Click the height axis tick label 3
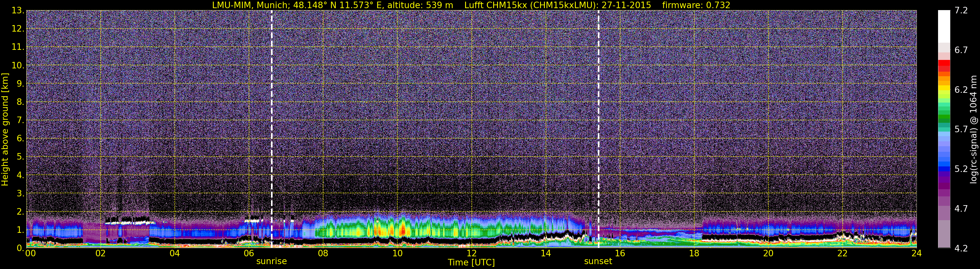This screenshot has height=269, width=980. pyautogui.click(x=20, y=193)
